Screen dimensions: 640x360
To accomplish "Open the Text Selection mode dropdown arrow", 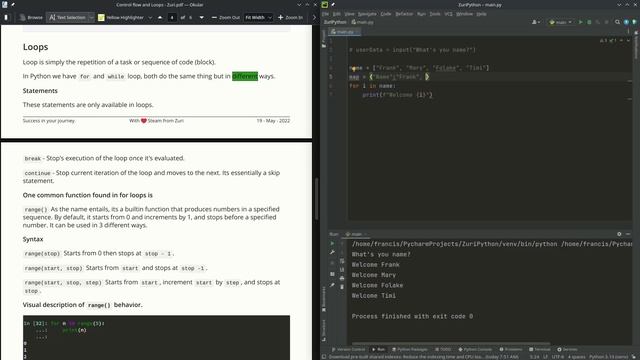I will point(91,18).
